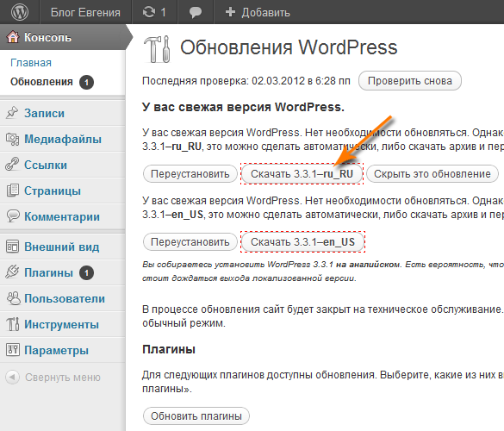Click the Консоль house icon
504x431 pixels.
pyautogui.click(x=13, y=37)
